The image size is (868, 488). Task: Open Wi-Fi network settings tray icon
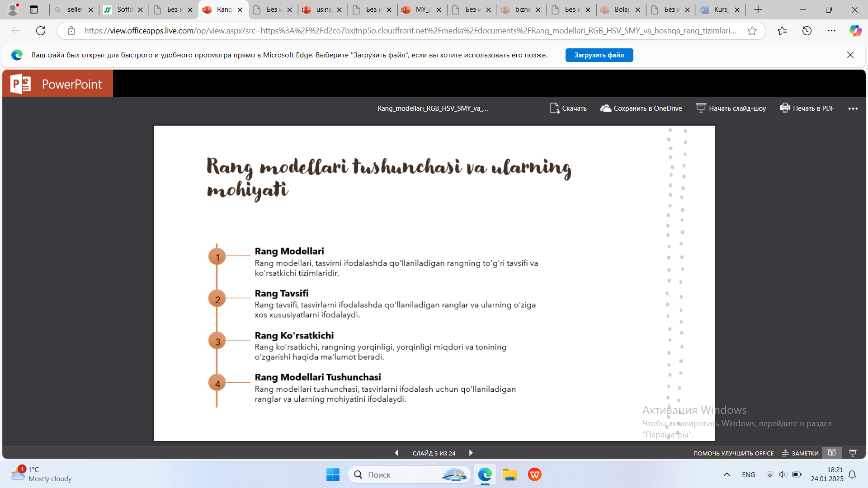pos(769,474)
